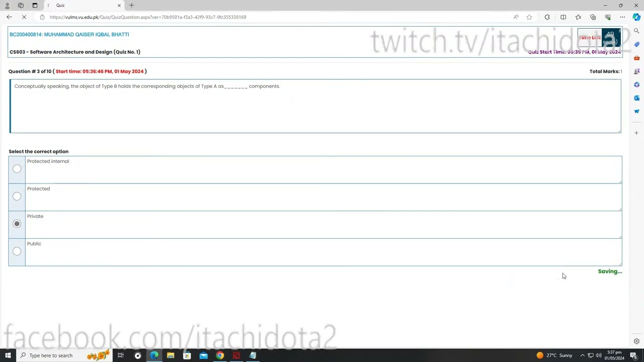Image resolution: width=644 pixels, height=362 pixels.
Task: Click the student name BC200400814 header
Action: 69,35
